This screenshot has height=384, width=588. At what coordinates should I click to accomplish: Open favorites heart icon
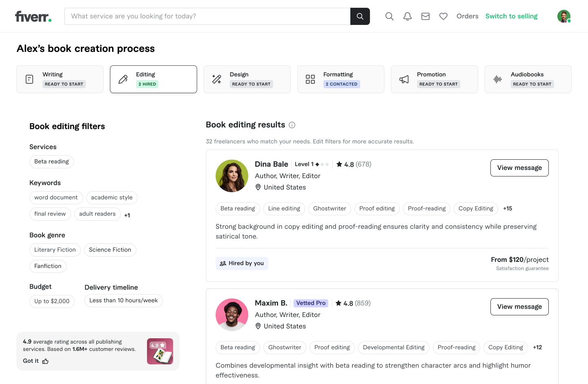(443, 16)
